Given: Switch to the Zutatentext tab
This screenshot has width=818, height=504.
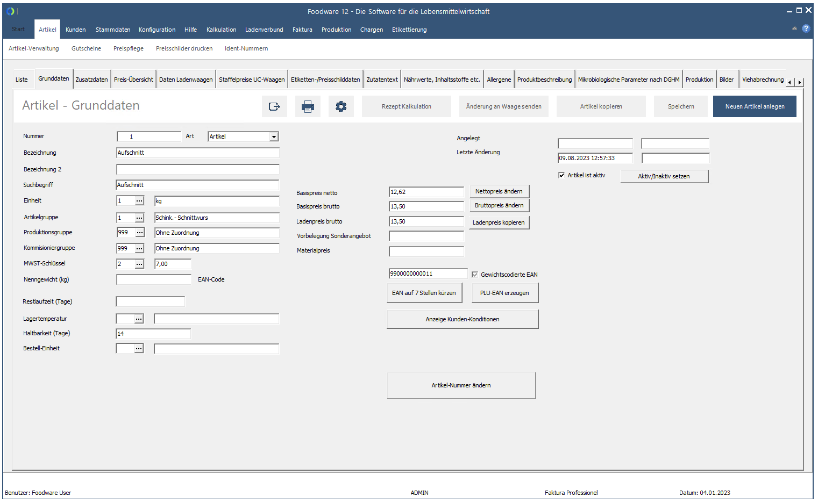Looking at the screenshot, I should pyautogui.click(x=382, y=80).
